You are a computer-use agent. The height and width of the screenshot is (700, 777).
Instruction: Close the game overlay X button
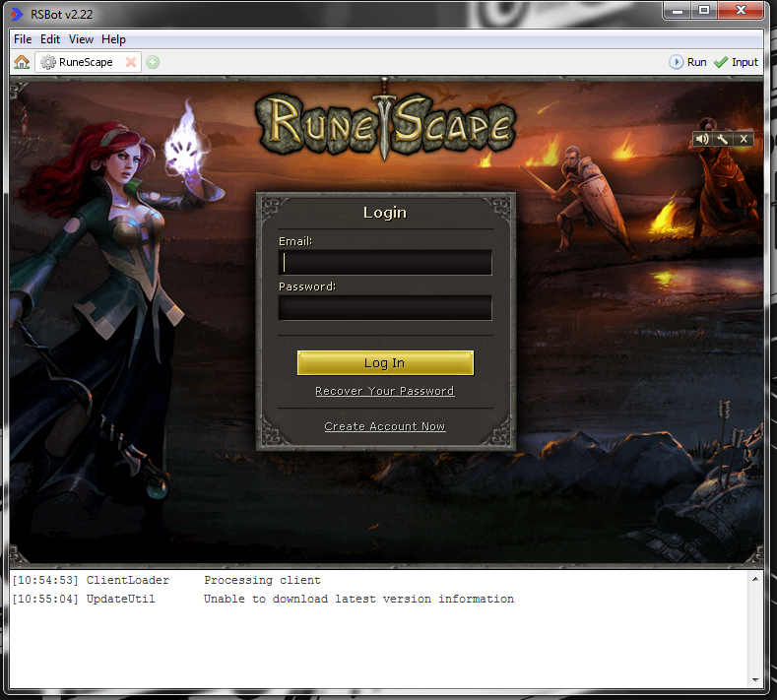[x=744, y=139]
